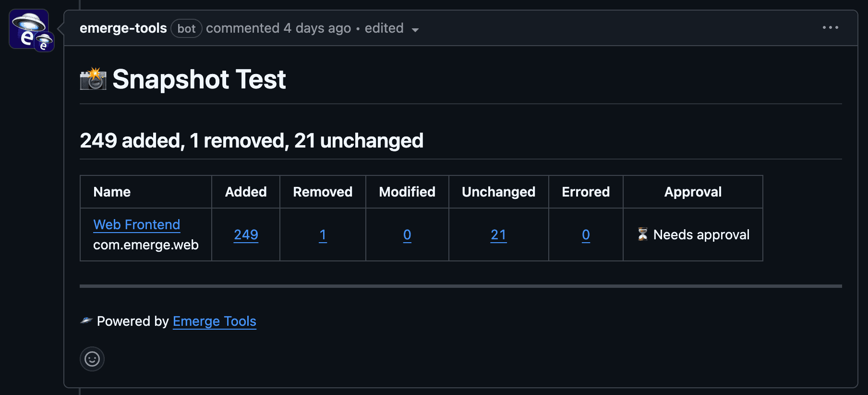
Task: Open the 1 removed snapshot link
Action: [322, 235]
